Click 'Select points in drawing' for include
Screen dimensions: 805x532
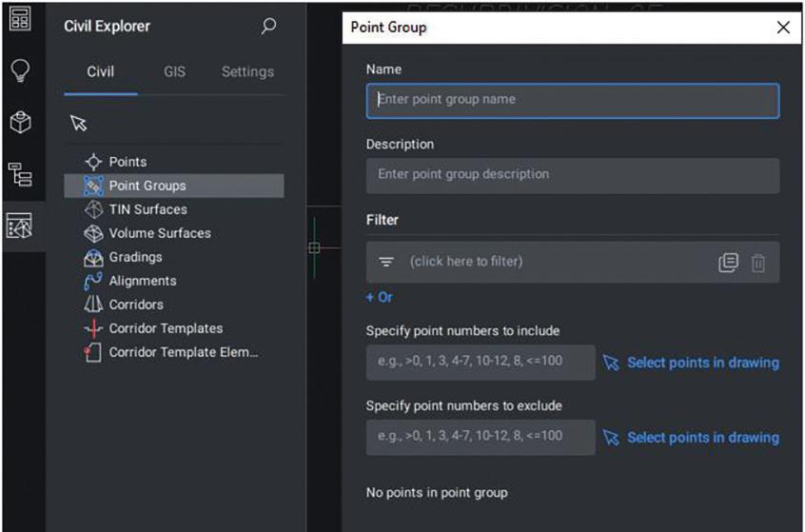[x=703, y=363]
